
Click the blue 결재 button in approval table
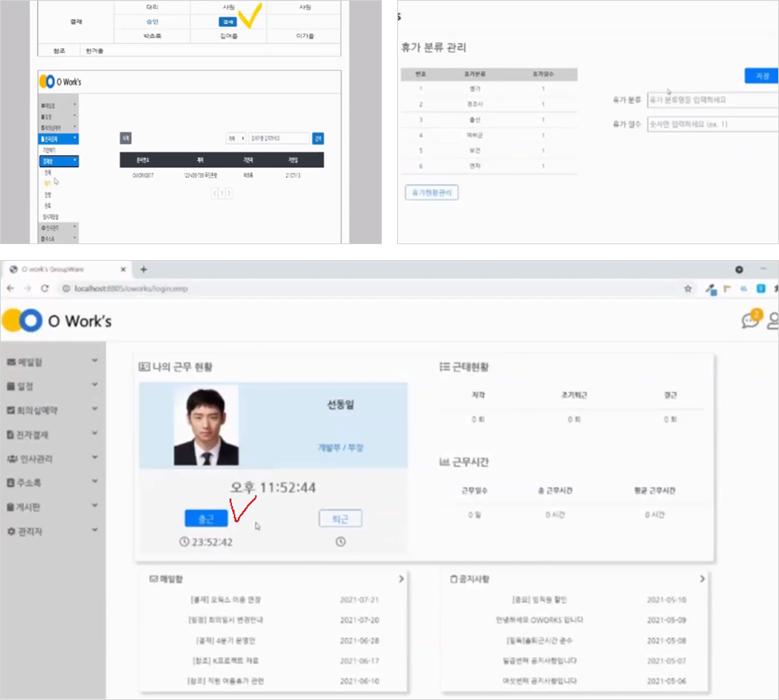228,22
